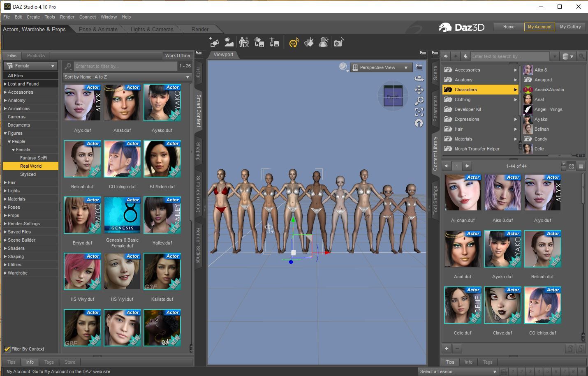Click the lesson clapperboard icon in status bar
Screen dimensions: 588x376
[504, 371]
